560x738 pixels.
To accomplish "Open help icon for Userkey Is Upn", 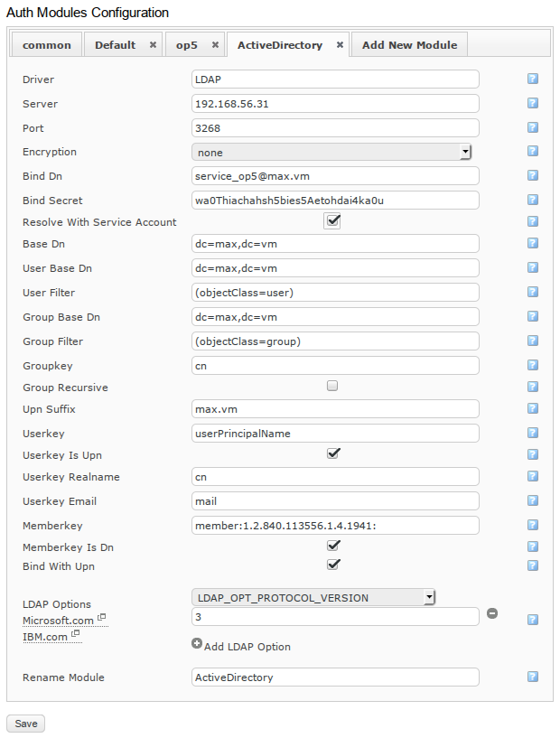I will click(532, 455).
